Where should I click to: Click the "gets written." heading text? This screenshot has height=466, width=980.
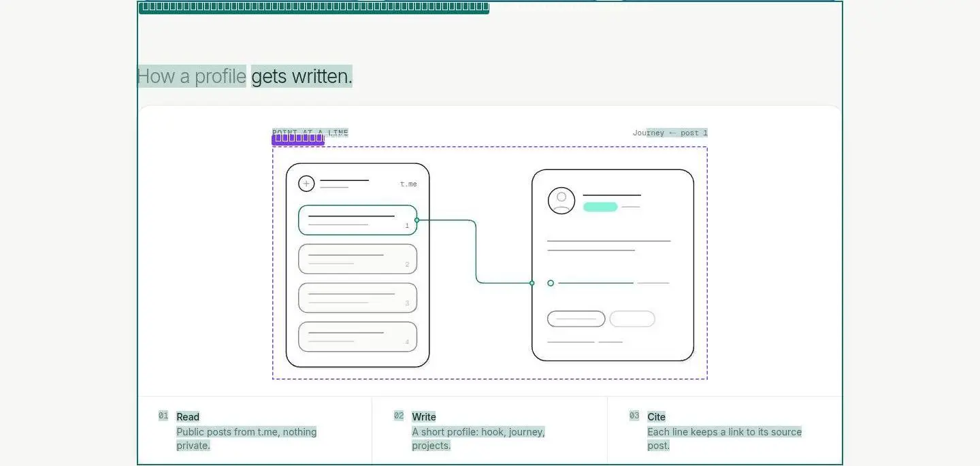302,76
